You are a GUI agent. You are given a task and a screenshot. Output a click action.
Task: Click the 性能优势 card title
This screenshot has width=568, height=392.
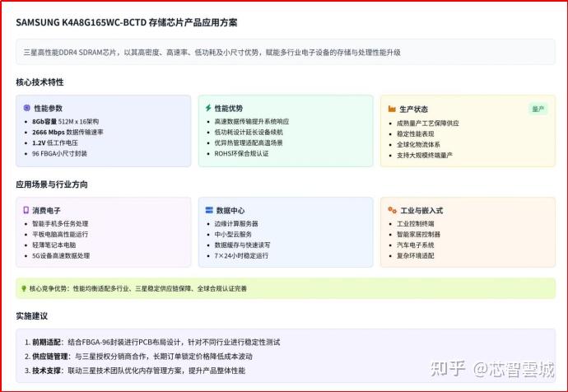(x=229, y=108)
